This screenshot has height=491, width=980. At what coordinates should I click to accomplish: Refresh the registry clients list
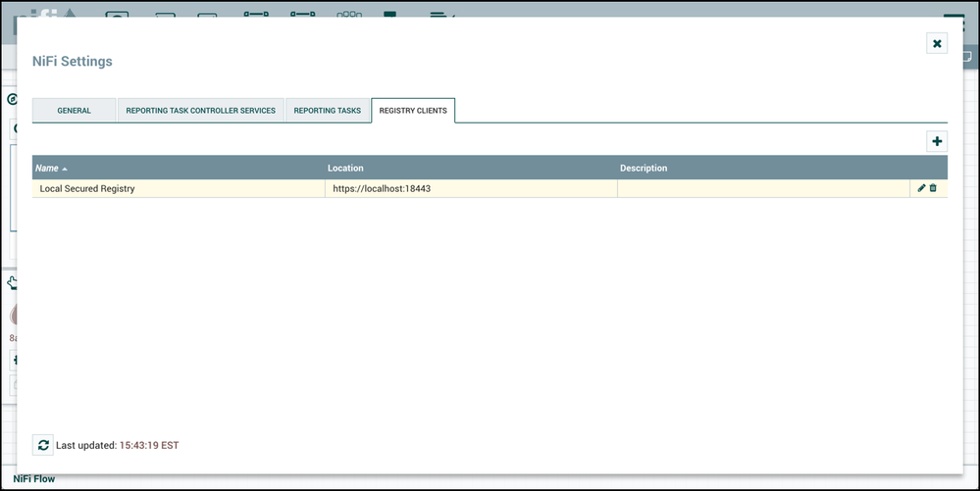pyautogui.click(x=43, y=445)
